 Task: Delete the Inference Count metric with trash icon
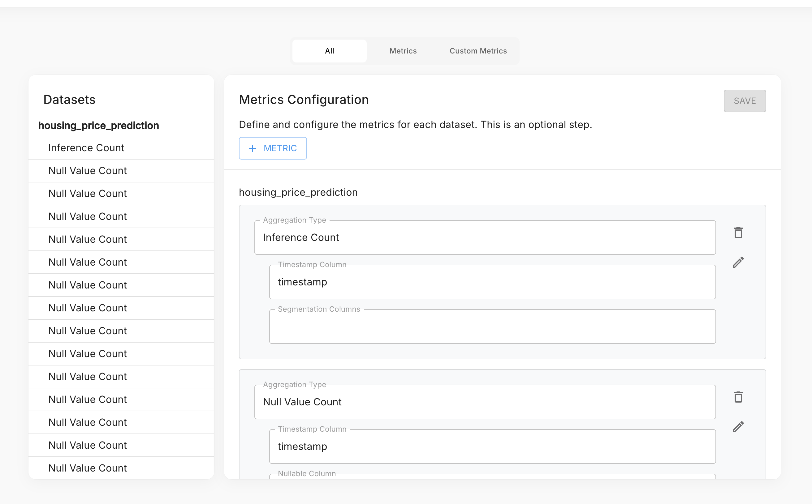[738, 232]
